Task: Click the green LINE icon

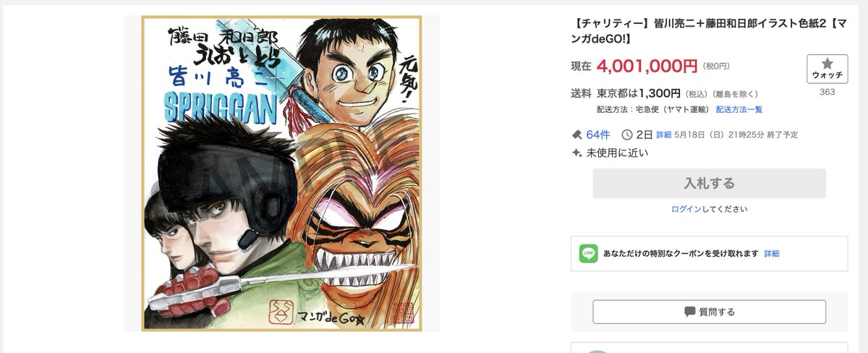Action: coord(589,254)
